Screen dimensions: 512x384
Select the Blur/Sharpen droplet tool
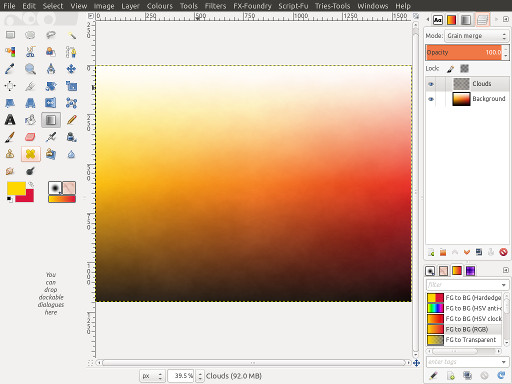point(71,154)
